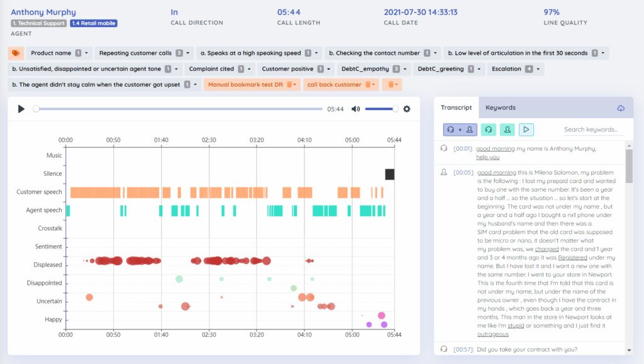Open the 'Complaint cited' dropdown

point(248,69)
